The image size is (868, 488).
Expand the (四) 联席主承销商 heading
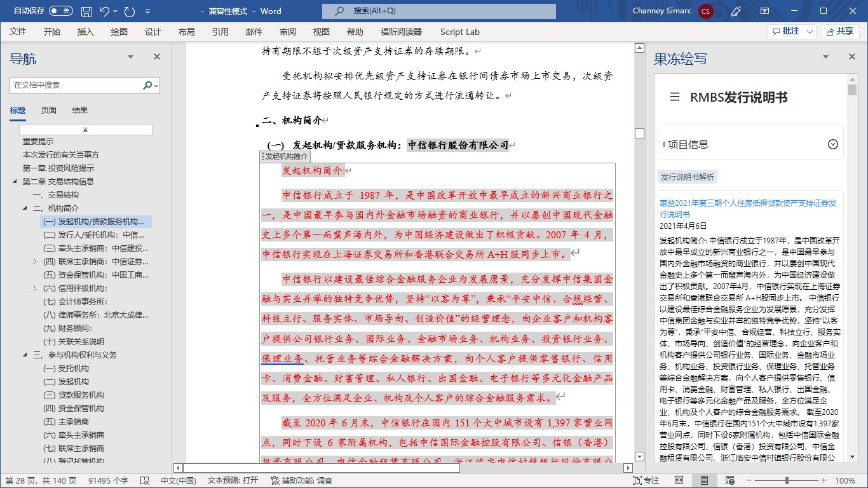35,261
